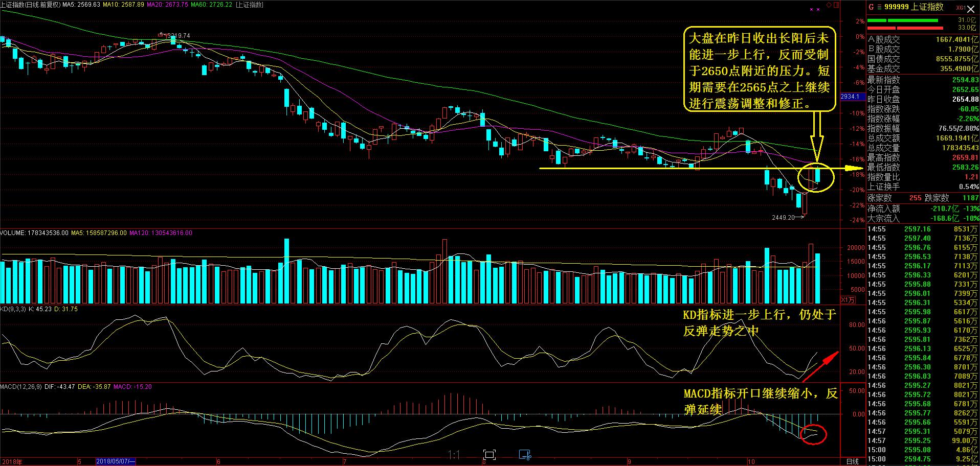This screenshot has height=466, width=980.
Task: Click the 今日开盘 2652.65 row
Action: (x=923, y=89)
